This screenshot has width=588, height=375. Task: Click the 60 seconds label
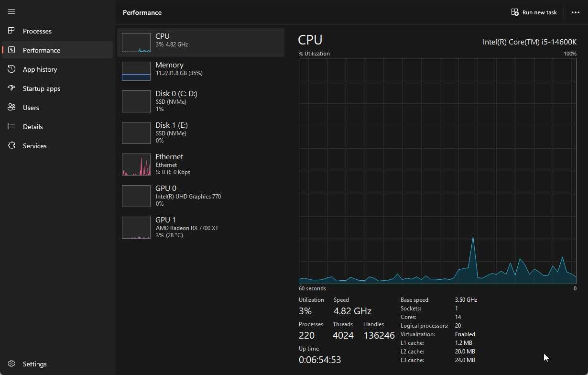[x=312, y=288]
